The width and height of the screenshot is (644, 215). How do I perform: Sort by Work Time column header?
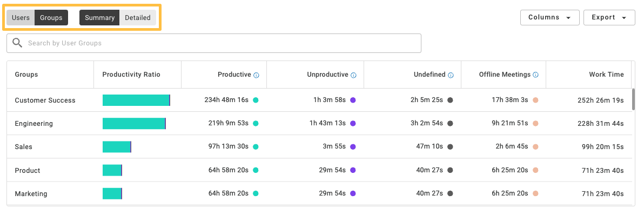(606, 74)
